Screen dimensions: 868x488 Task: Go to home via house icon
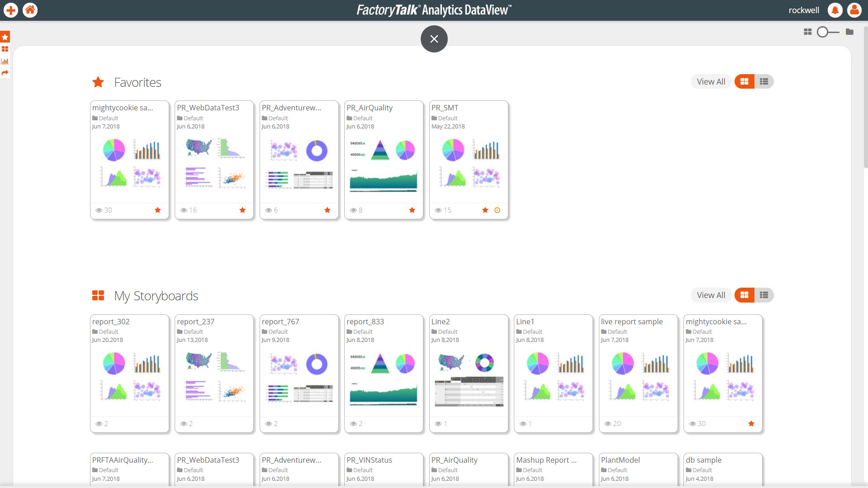coord(30,10)
